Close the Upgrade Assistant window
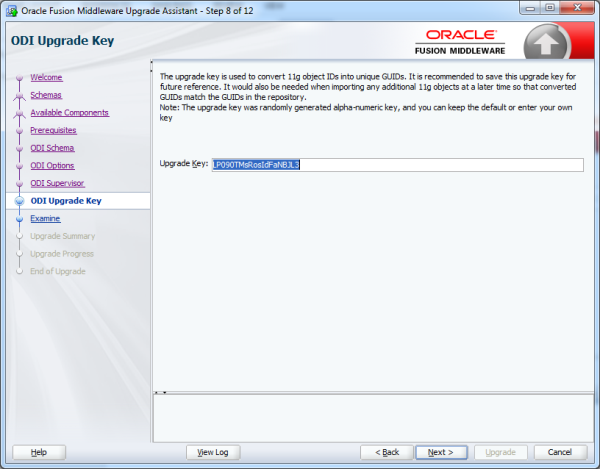Screen dimensions: 600x469 (577, 8)
